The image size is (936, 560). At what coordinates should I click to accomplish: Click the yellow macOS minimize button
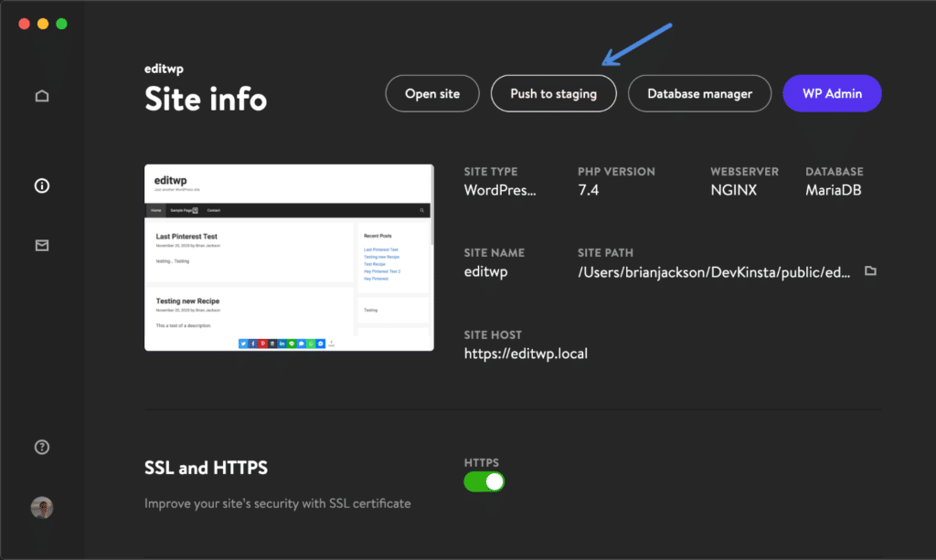point(43,24)
